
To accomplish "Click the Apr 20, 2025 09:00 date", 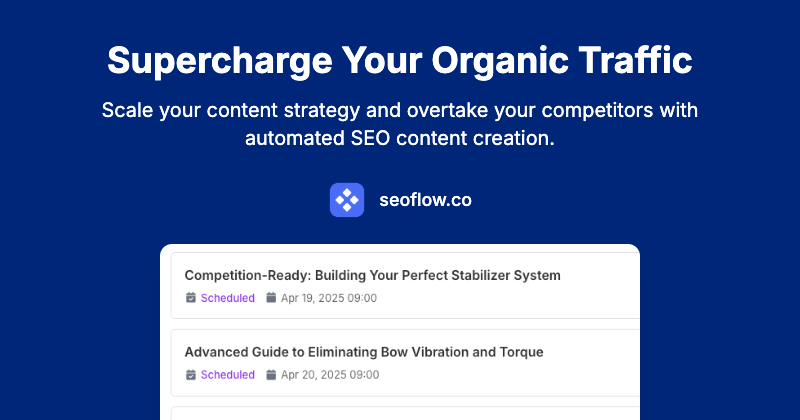I will (x=329, y=375).
